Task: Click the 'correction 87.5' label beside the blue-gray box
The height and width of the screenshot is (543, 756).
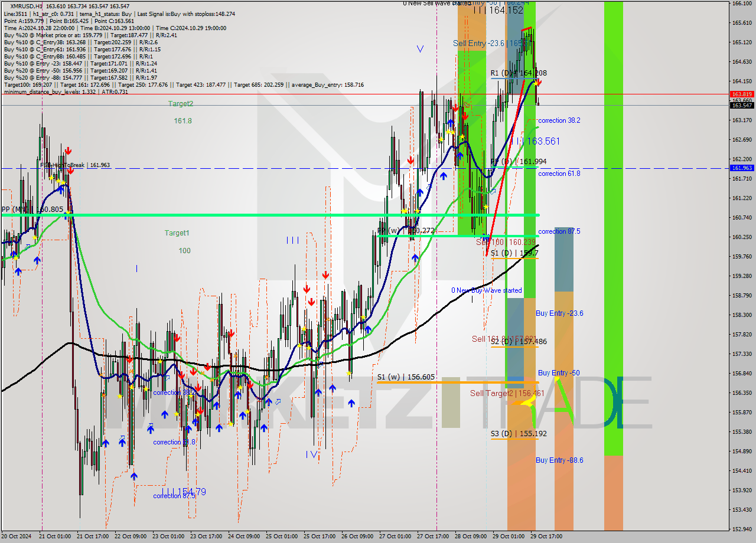Action: click(x=559, y=231)
